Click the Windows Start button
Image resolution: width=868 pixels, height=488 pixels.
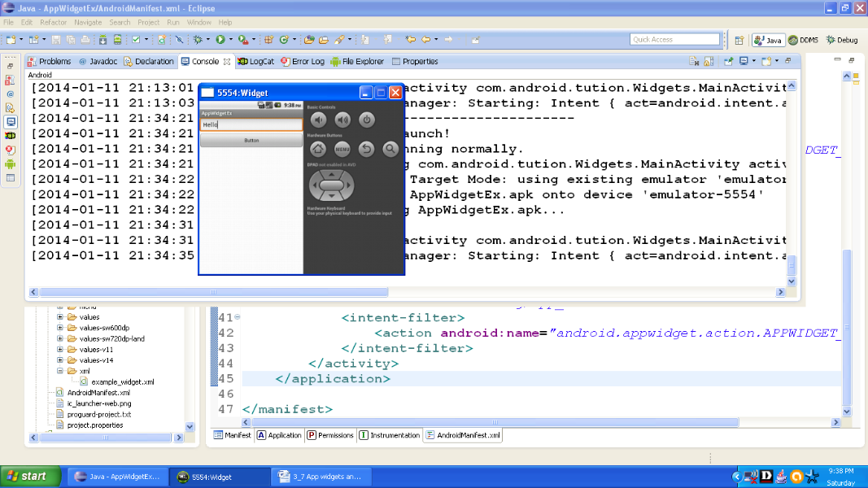pyautogui.click(x=30, y=477)
